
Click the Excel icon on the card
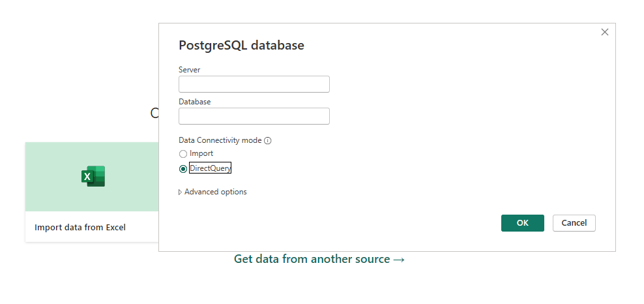[x=93, y=176]
